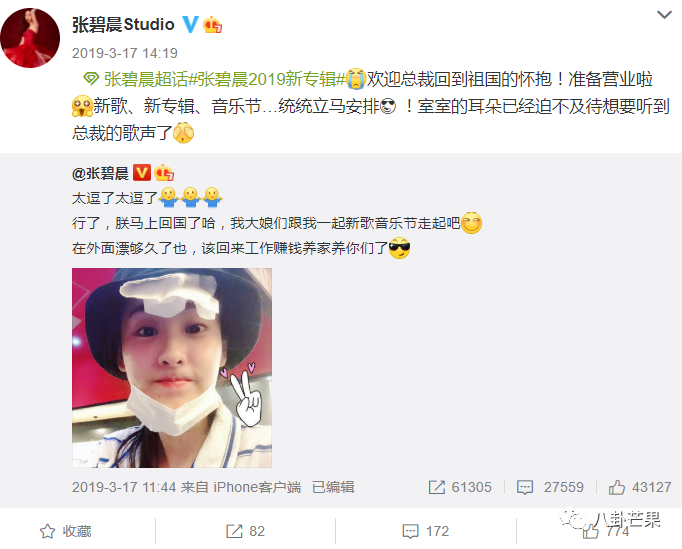Open hashtag #张碧晨2019新专辑#
This screenshot has height=549, width=682.
coord(267,80)
